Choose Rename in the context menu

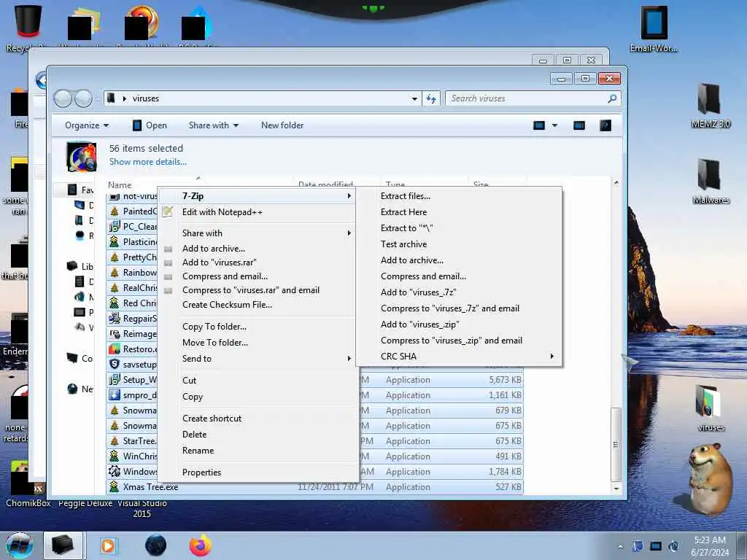(x=198, y=451)
